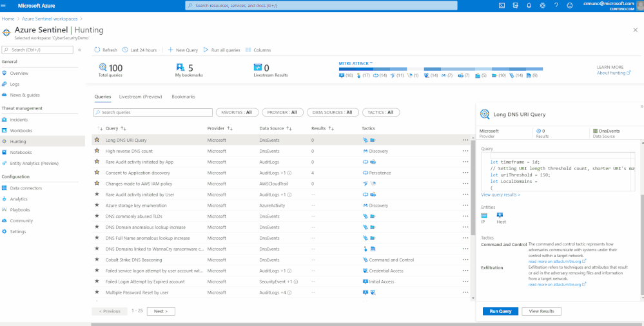The height and width of the screenshot is (326, 644).
Task: Click the View Results button
Action: click(541, 311)
